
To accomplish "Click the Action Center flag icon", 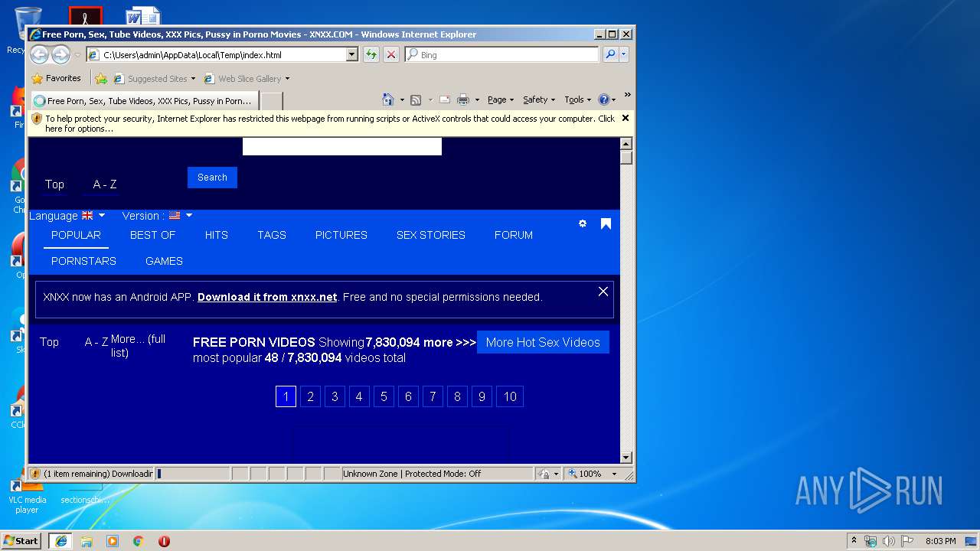I will 906,540.
